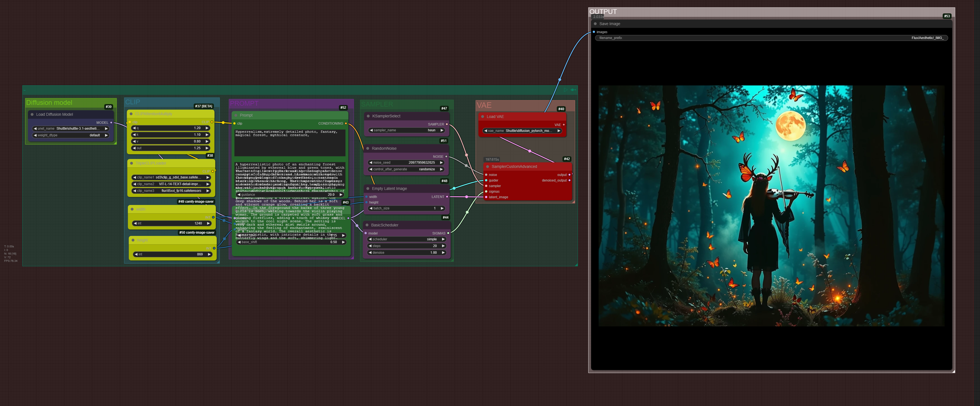Click left arrow to decrease batch_size

pos(371,208)
